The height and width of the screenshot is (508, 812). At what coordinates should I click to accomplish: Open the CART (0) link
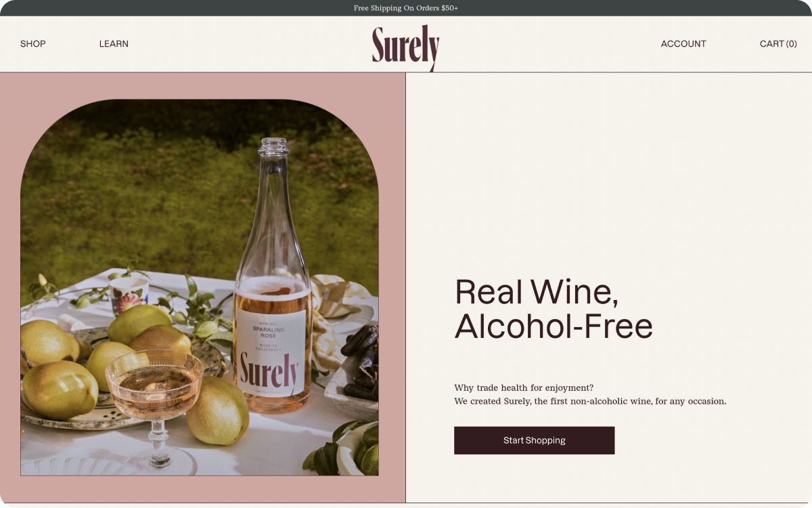click(778, 44)
